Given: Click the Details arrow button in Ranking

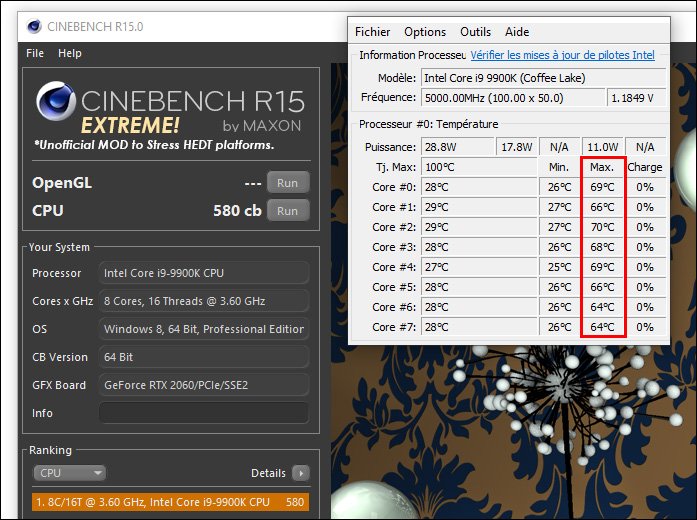Looking at the screenshot, I should coord(300,473).
